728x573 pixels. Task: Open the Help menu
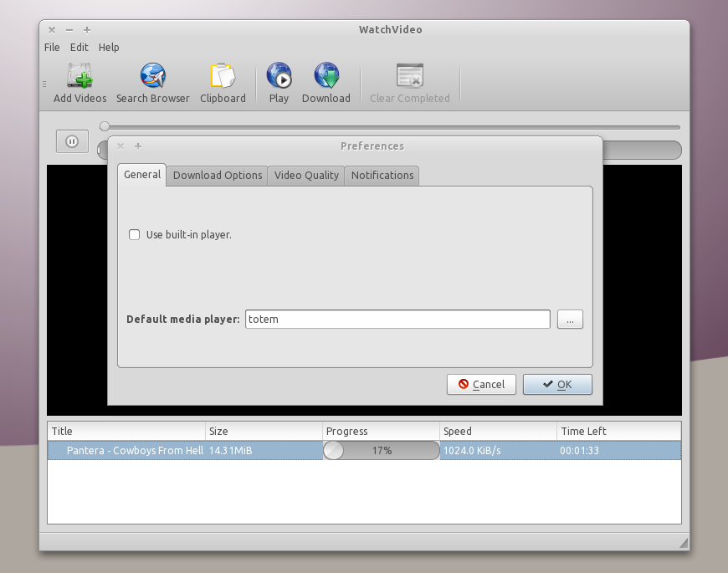[109, 48]
